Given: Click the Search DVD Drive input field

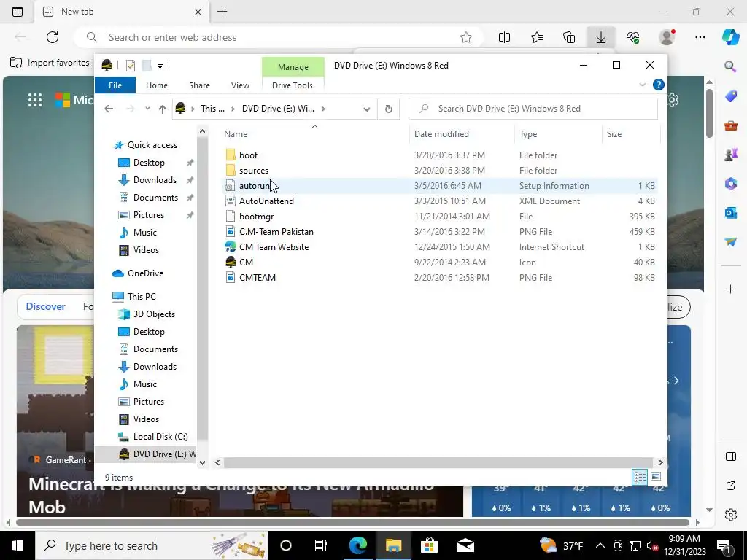Looking at the screenshot, I should 533,109.
